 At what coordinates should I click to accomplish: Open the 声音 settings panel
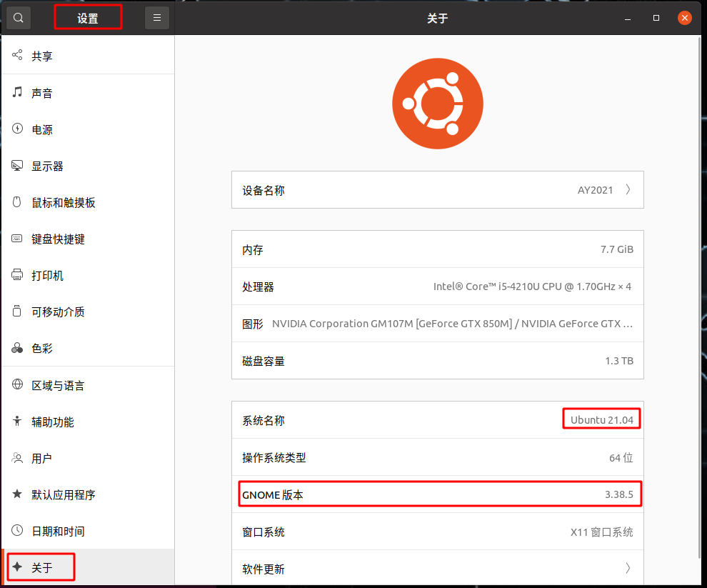88,92
